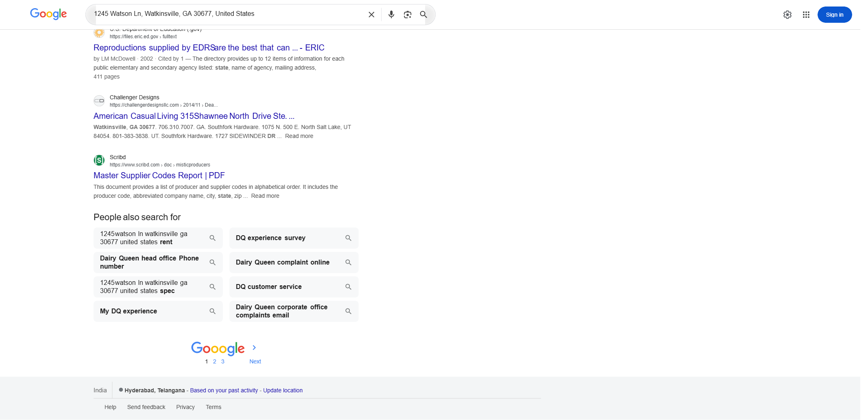Click the Challenger Designs site icon
Image resolution: width=868 pixels, height=420 pixels.
tap(99, 101)
